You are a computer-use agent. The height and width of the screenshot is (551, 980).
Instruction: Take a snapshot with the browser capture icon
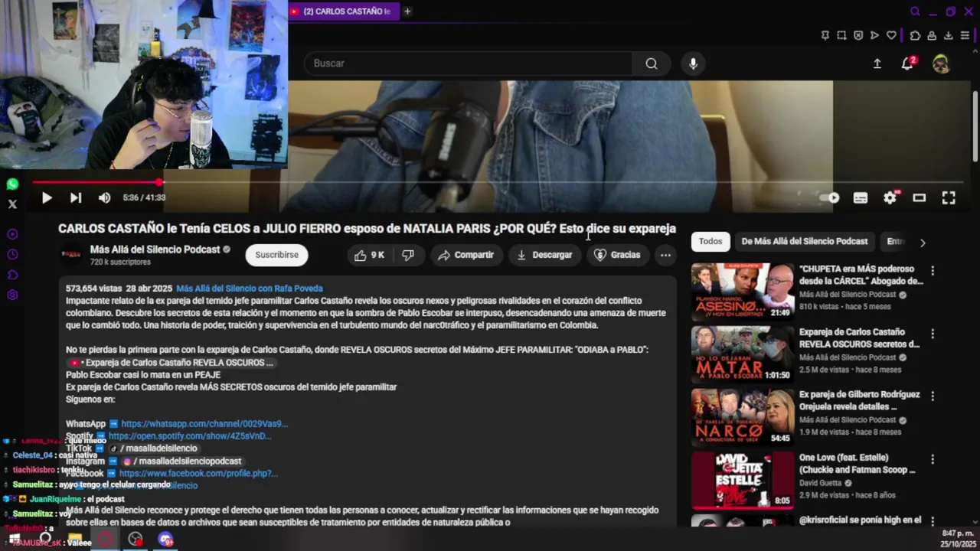(841, 35)
